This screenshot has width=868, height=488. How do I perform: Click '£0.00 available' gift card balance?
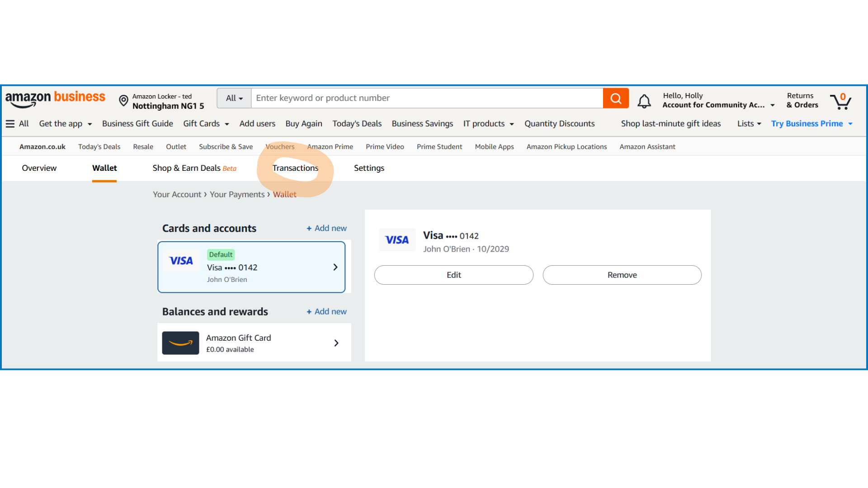click(x=230, y=350)
